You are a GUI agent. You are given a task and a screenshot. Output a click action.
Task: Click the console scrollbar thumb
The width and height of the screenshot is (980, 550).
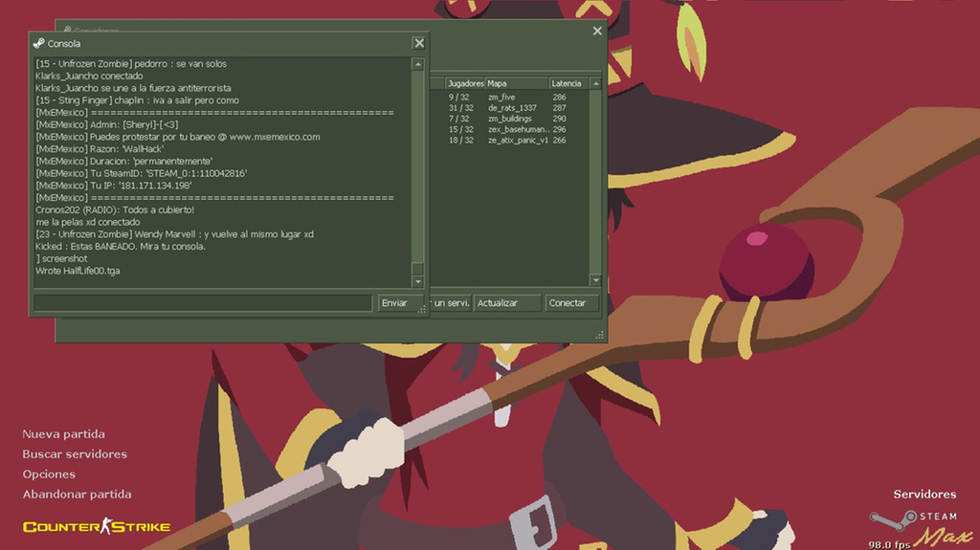pos(417,269)
